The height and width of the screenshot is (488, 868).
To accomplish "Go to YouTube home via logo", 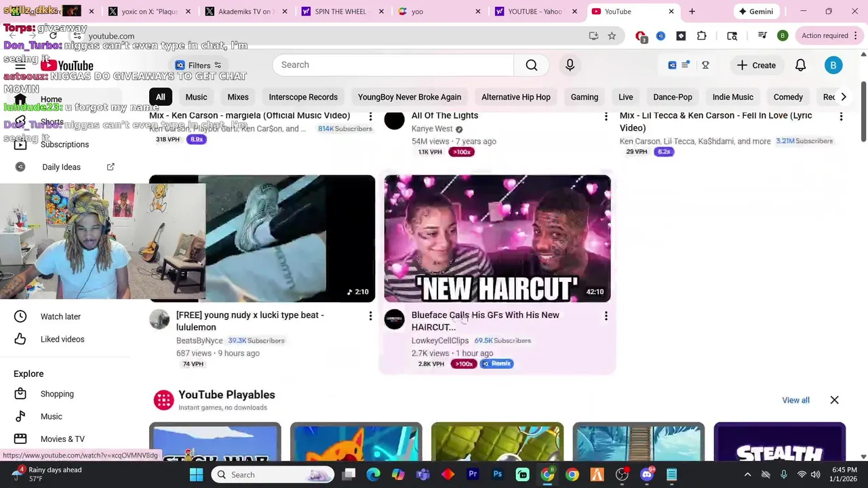I will (x=66, y=65).
